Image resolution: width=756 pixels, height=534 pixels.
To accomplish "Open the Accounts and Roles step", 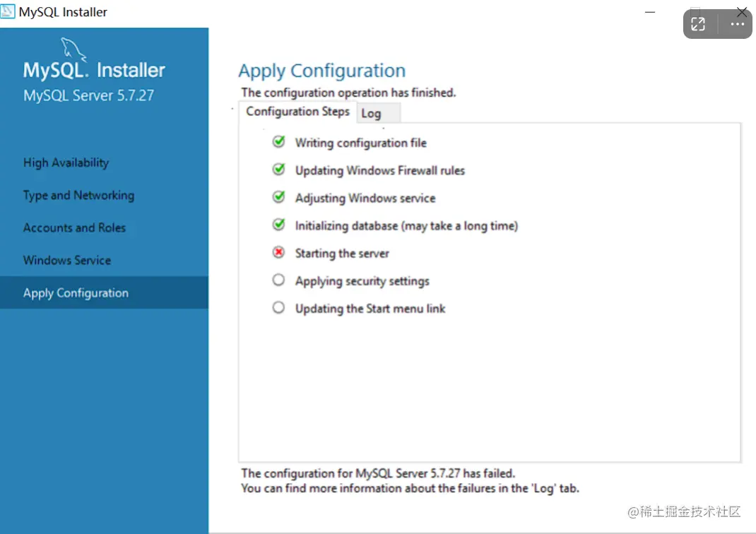I will point(74,227).
